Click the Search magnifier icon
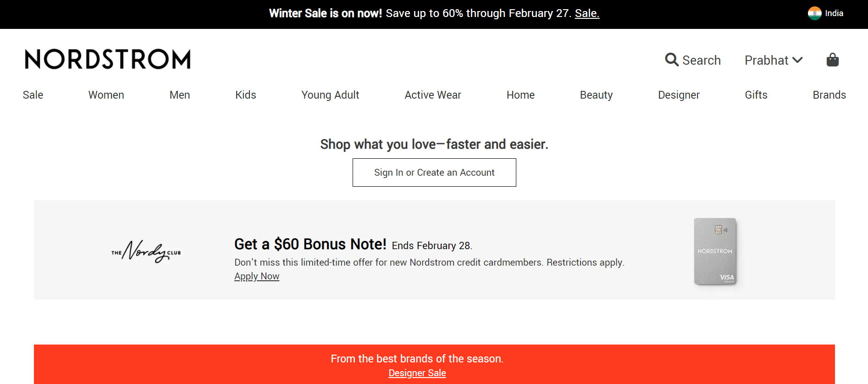 point(672,60)
